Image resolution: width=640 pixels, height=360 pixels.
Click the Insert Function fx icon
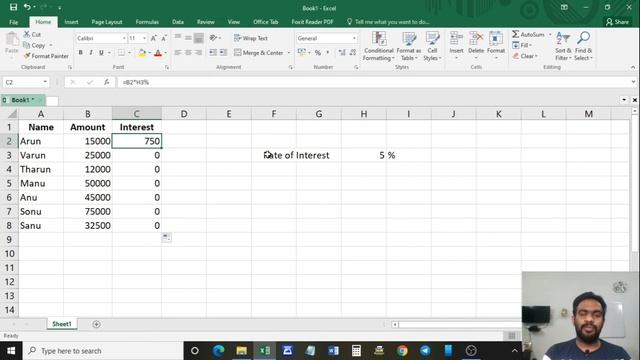click(107, 82)
